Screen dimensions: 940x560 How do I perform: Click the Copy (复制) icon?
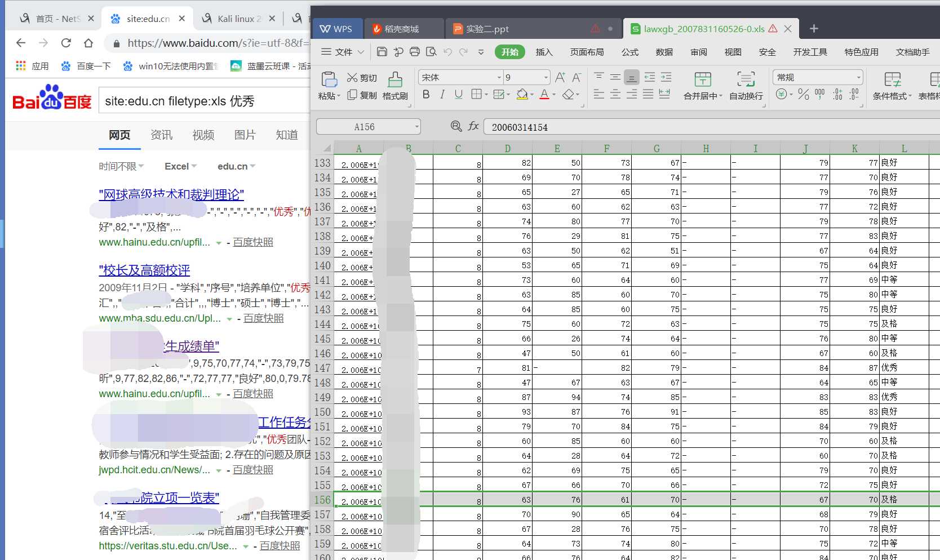352,95
